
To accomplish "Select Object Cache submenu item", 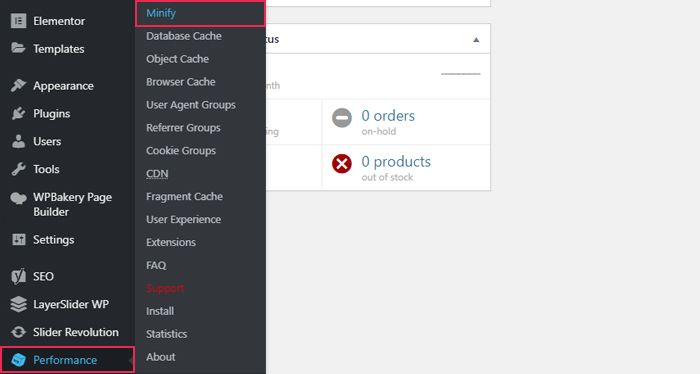I will pos(177,59).
